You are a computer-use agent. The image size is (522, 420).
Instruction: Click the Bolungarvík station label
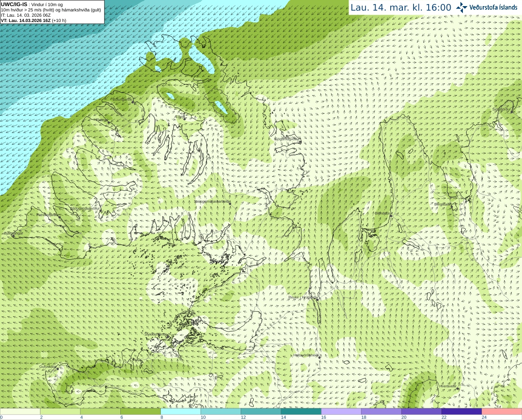click(x=122, y=99)
